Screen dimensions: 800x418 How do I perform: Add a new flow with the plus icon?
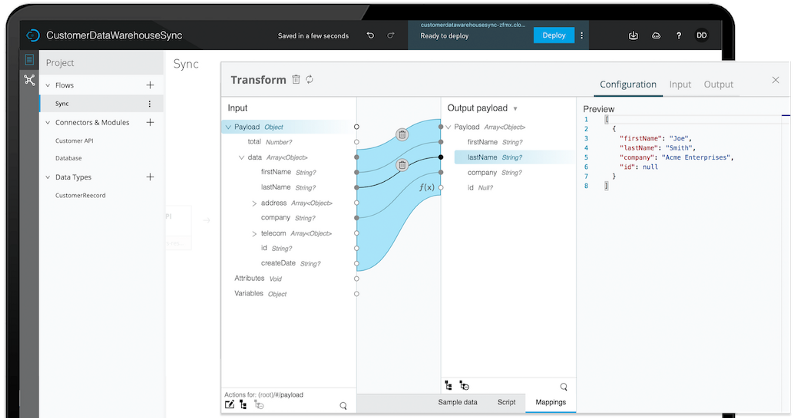click(150, 85)
